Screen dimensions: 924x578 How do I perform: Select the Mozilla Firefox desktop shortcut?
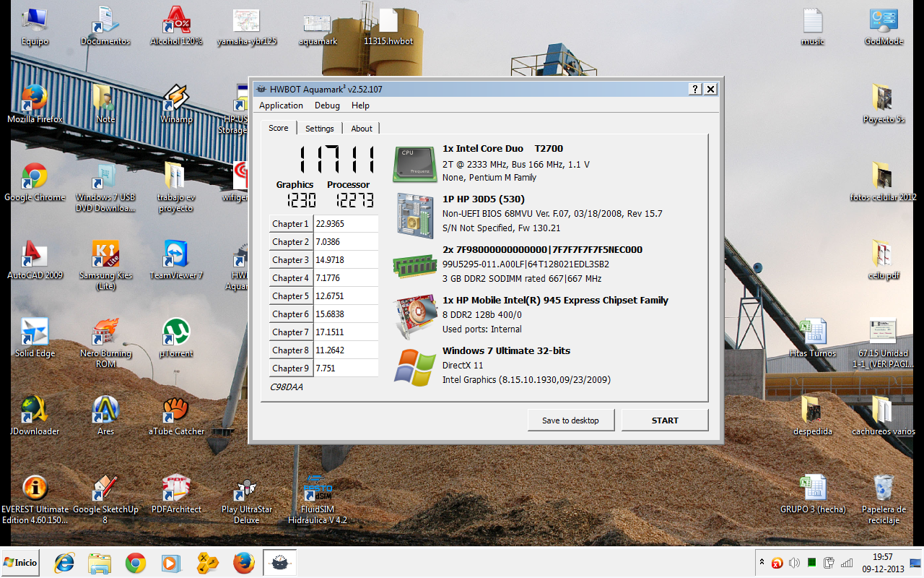pos(35,105)
